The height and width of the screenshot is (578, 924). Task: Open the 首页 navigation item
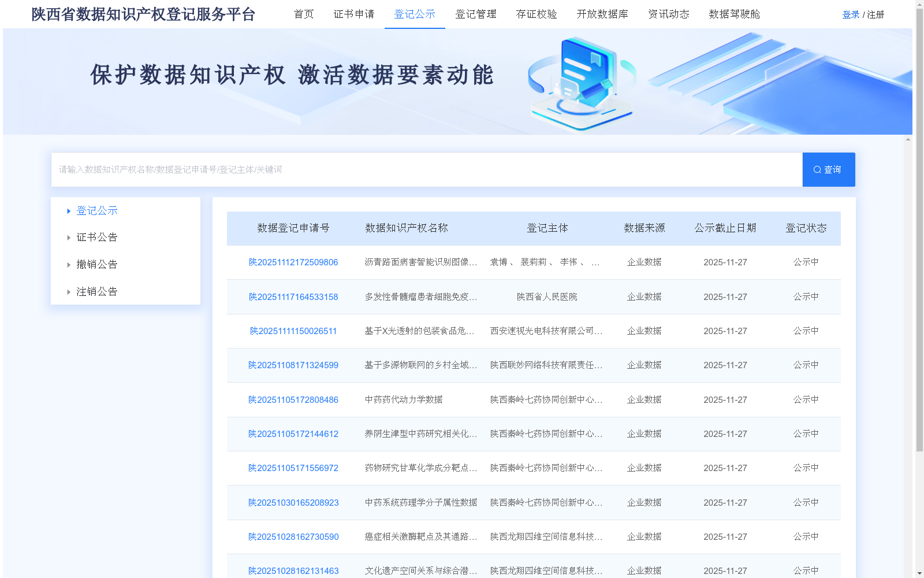click(303, 14)
